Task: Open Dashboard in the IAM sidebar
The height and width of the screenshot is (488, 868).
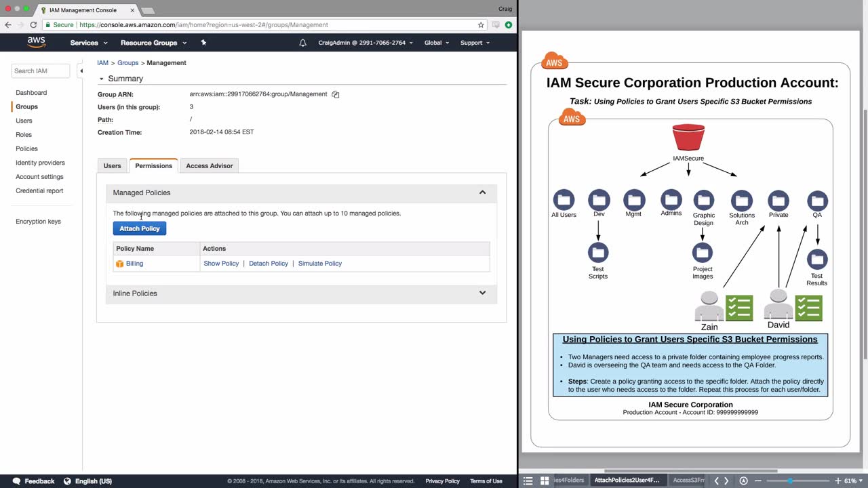Action: point(31,93)
